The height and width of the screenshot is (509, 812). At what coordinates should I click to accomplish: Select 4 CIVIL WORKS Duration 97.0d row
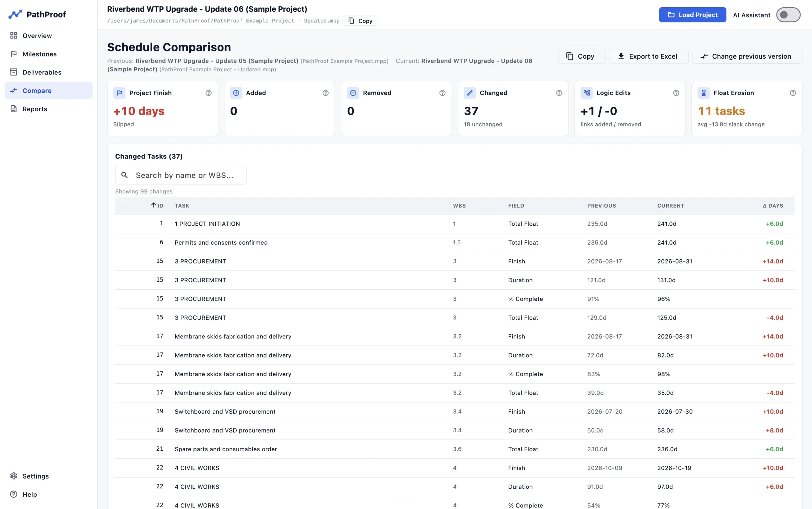[455, 487]
